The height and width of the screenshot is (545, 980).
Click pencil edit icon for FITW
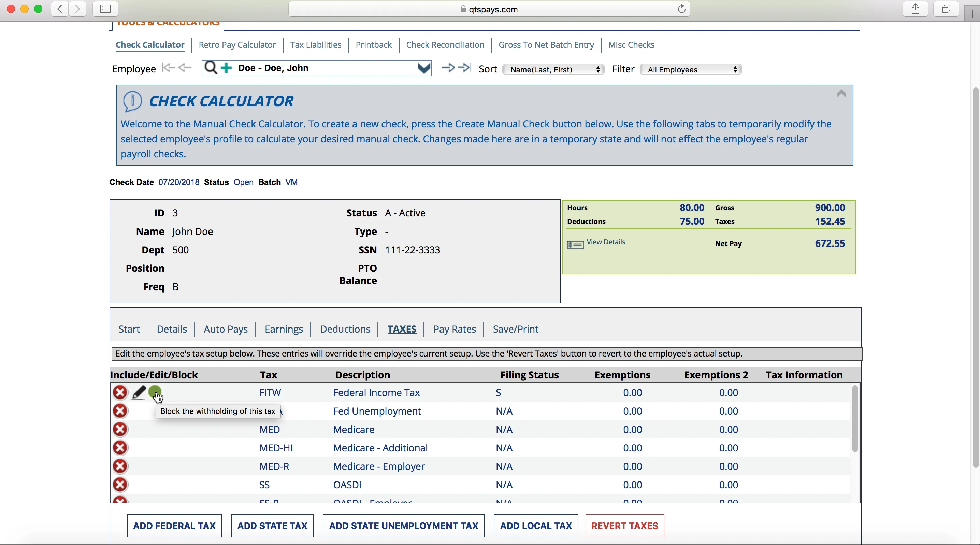click(139, 392)
